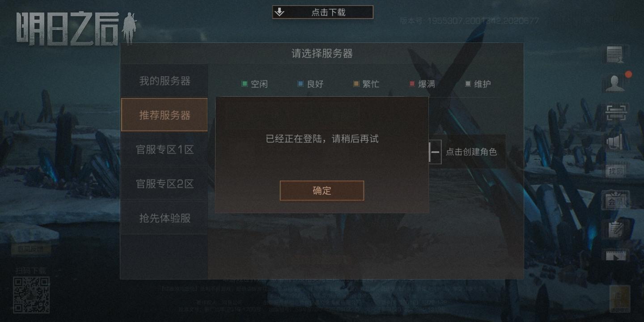Open the user account icon
The height and width of the screenshot is (322, 644).
pyautogui.click(x=615, y=83)
